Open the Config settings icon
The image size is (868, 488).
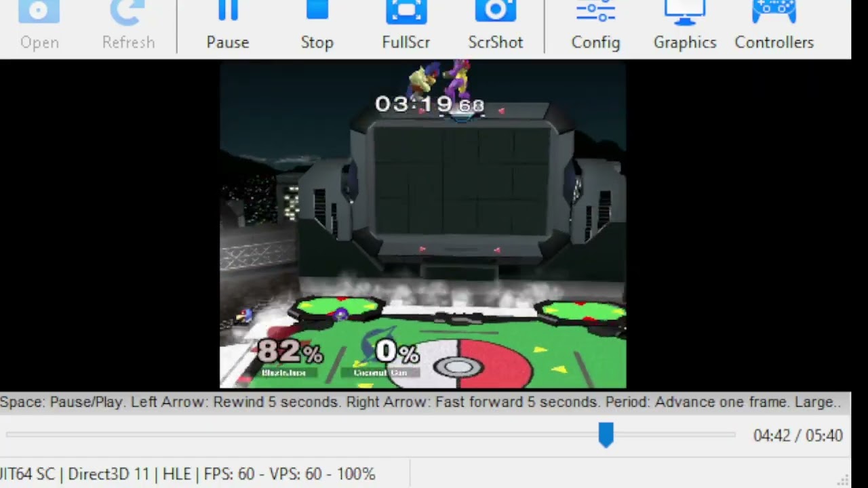point(595,26)
